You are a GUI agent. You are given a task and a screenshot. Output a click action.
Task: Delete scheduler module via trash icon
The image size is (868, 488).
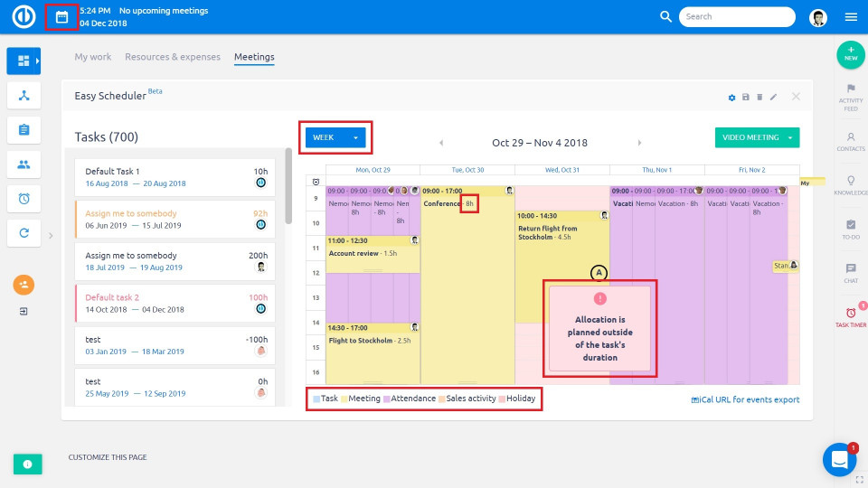point(759,97)
